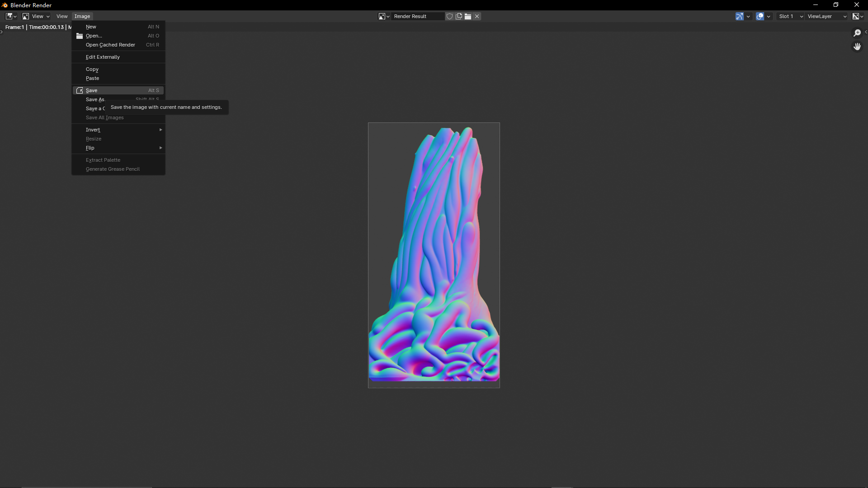Click the zoom magnifier icon

point(857,33)
